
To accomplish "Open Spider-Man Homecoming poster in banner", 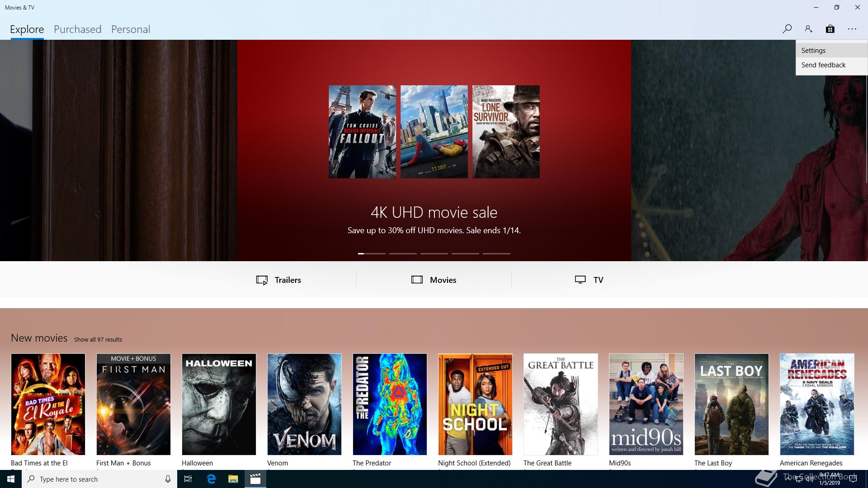I will click(434, 131).
